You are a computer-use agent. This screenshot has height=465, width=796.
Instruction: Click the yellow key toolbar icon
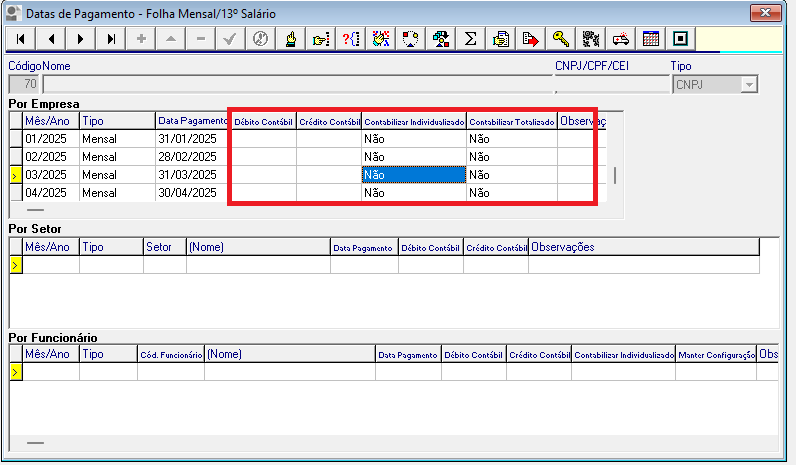pos(560,39)
